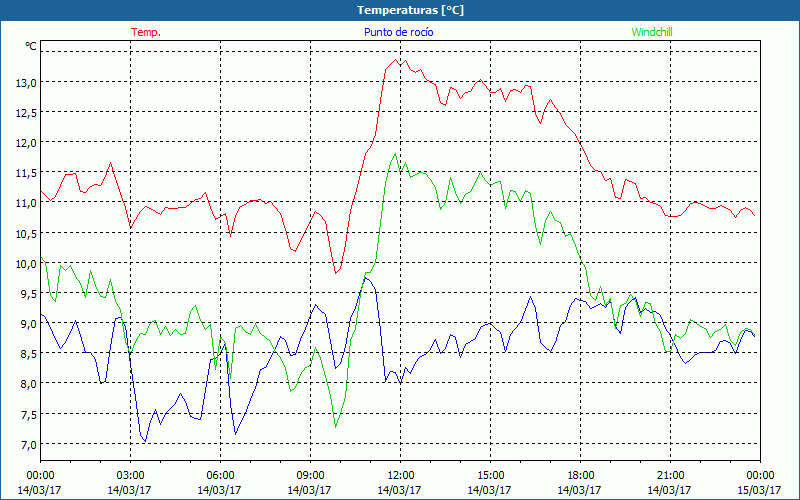Click the 12,5 y-axis value
Image resolution: width=800 pixels, height=500 pixels.
click(x=26, y=113)
